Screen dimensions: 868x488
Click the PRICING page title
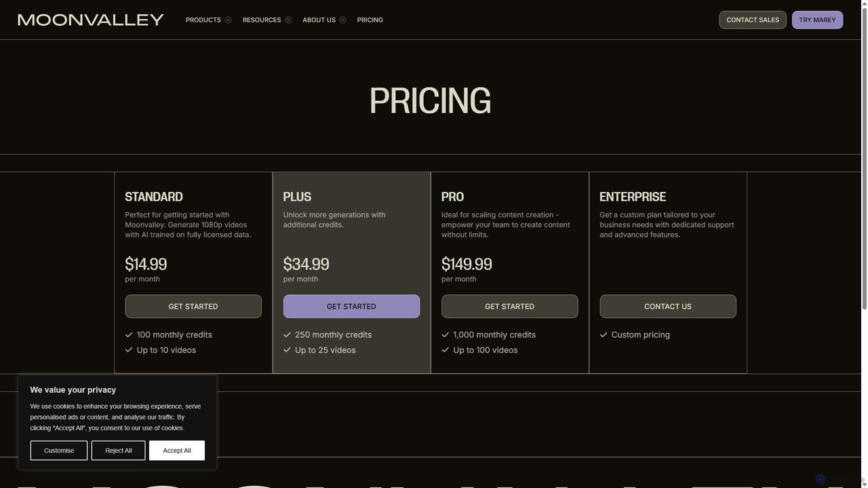tap(430, 100)
